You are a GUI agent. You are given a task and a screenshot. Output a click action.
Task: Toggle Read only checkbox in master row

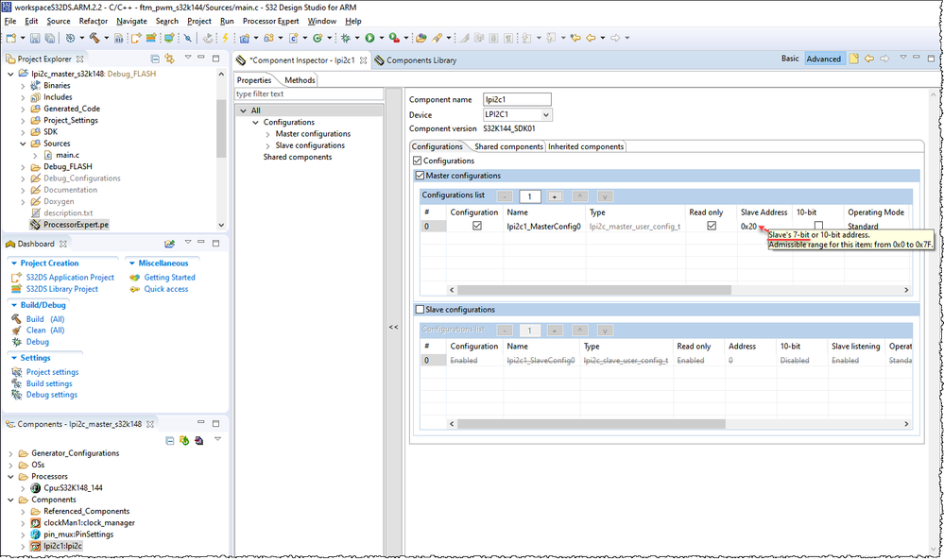pos(712,226)
